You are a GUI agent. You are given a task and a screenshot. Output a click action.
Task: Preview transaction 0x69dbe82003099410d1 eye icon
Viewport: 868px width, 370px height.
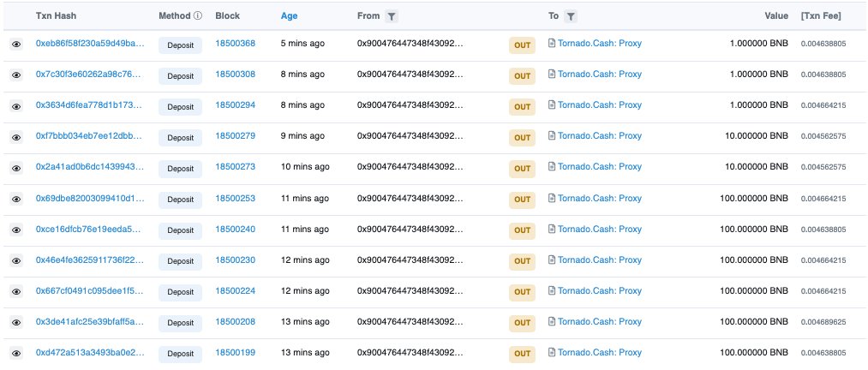(16, 199)
